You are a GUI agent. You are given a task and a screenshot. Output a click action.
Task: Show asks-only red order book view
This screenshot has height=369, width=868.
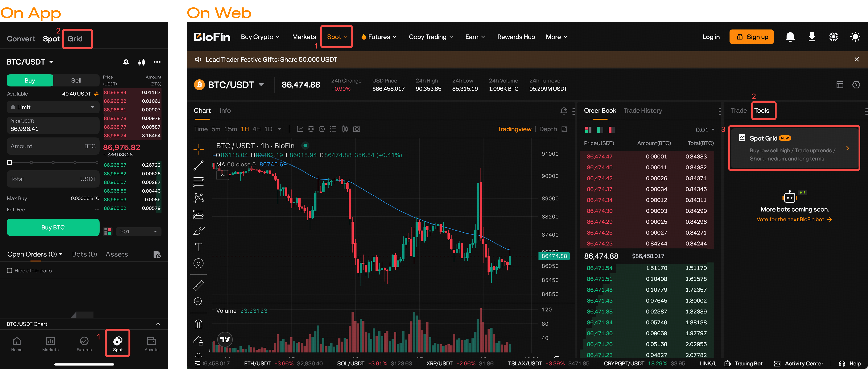[612, 130]
